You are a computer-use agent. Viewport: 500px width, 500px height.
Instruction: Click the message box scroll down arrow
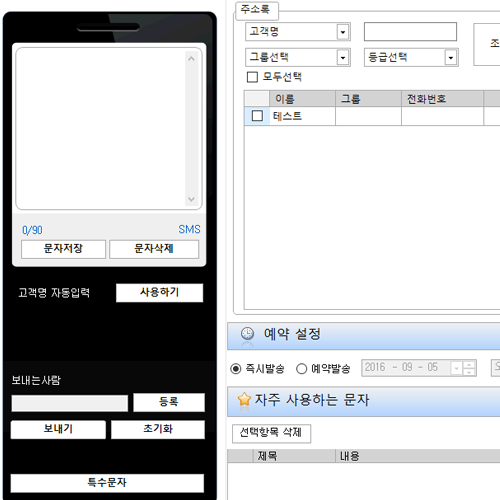point(191,199)
